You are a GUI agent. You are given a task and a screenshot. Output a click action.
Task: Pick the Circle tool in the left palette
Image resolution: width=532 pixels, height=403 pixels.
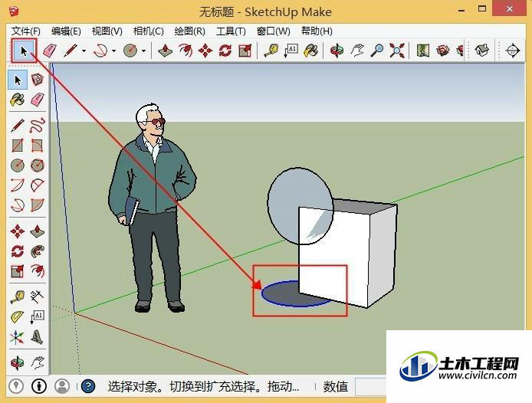point(18,165)
